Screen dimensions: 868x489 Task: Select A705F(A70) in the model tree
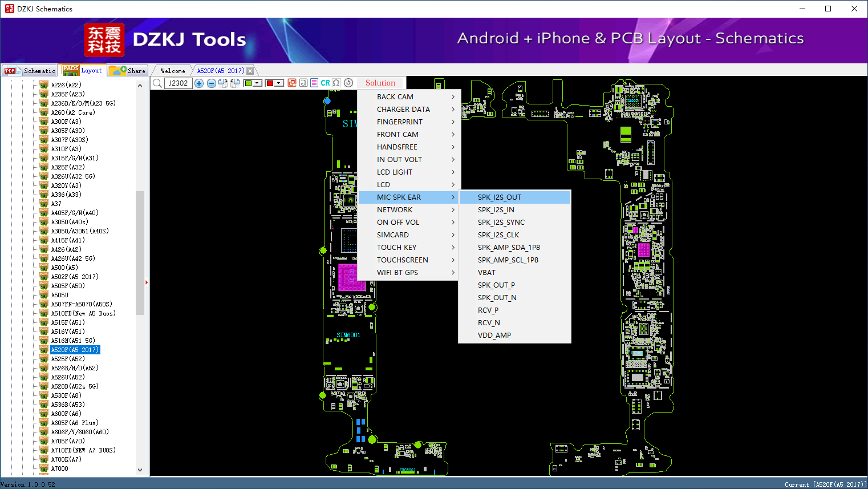(x=68, y=441)
